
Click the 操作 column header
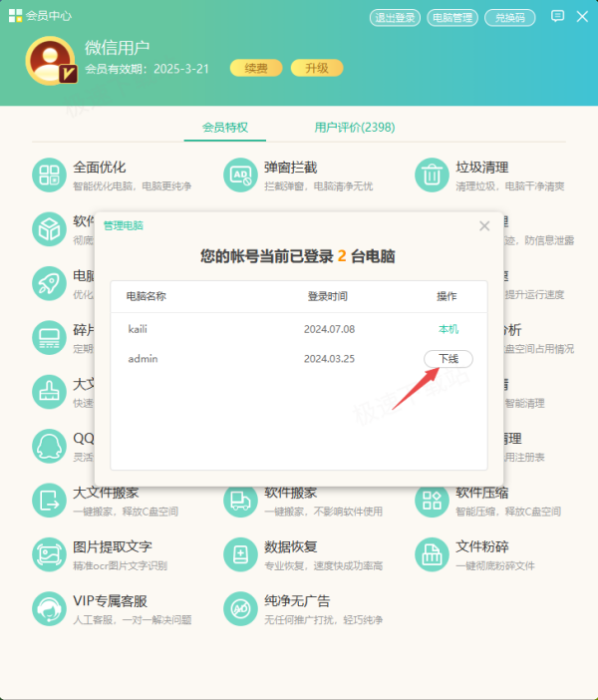(447, 296)
